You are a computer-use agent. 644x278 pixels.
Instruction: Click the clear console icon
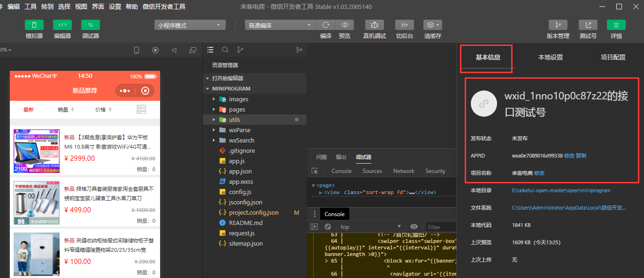coord(328,227)
